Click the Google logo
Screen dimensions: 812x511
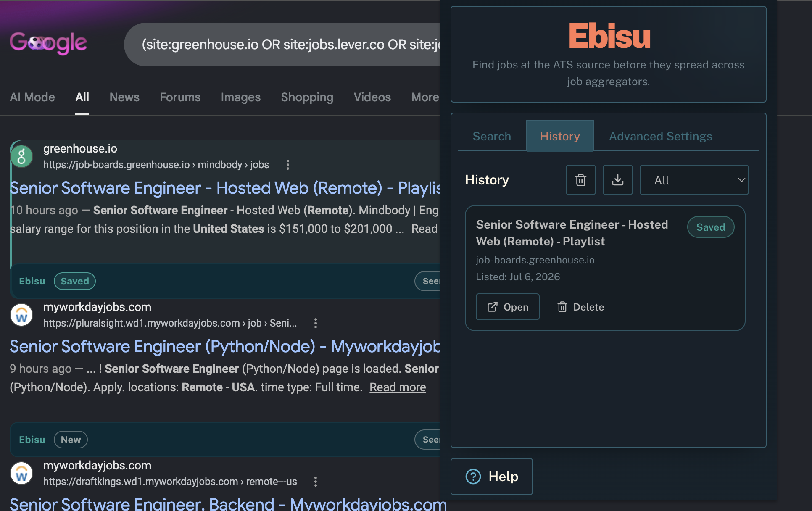point(48,43)
